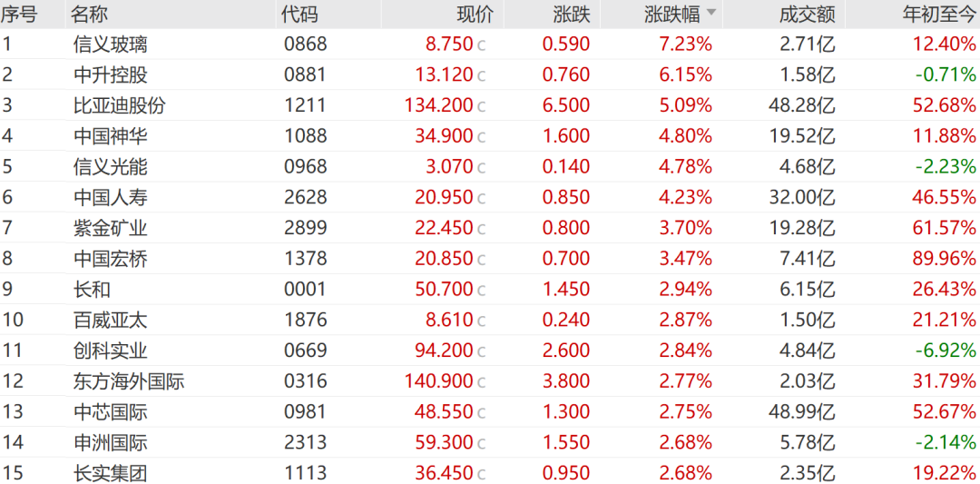This screenshot has width=980, height=484.
Task: Open the 中升控股 stock name
Action: click(x=111, y=74)
